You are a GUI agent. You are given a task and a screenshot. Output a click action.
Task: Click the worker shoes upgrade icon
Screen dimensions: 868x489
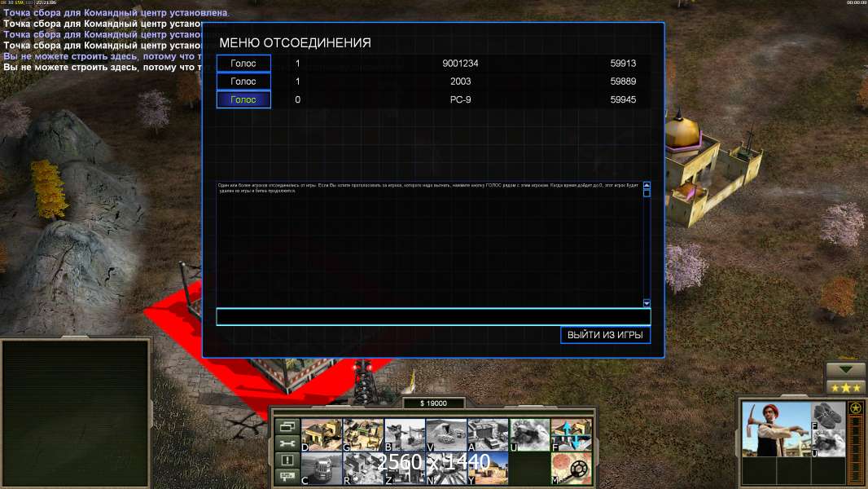click(x=828, y=416)
